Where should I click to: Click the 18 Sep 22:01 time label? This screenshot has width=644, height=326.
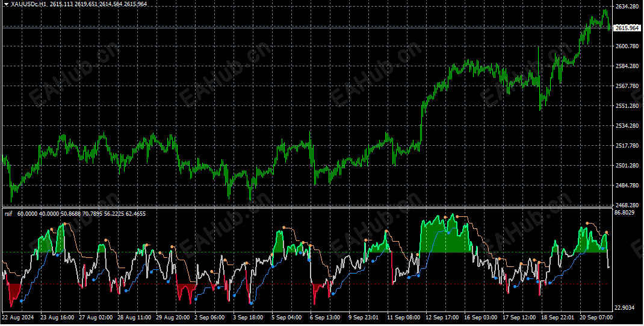(x=558, y=318)
